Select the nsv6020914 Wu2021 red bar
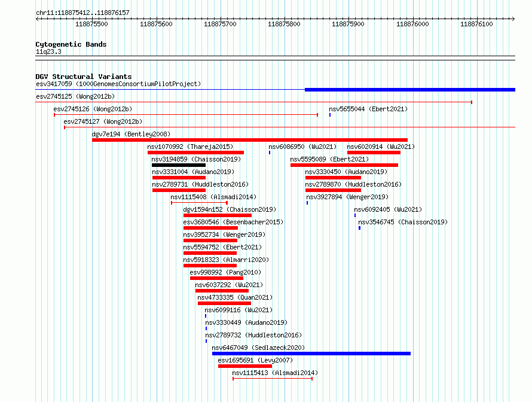This screenshot has height=402, width=532. tap(374, 153)
